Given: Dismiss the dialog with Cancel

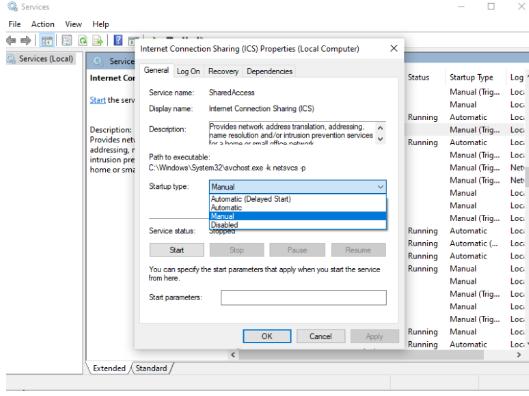Looking at the screenshot, I should pyautogui.click(x=321, y=336).
